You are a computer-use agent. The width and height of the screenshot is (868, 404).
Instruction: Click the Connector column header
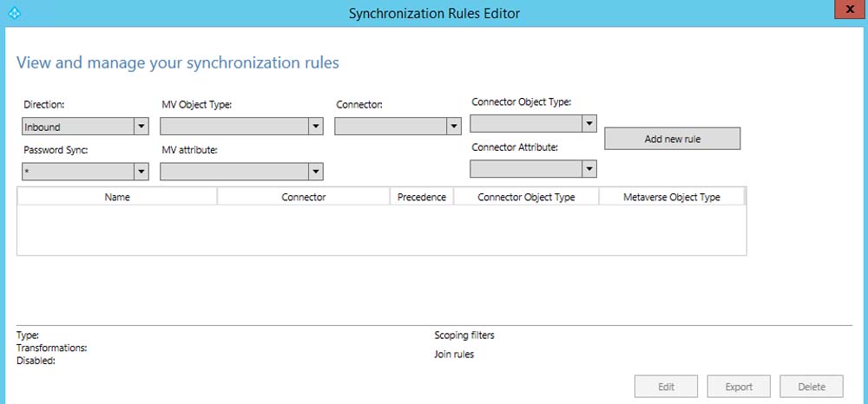pyautogui.click(x=304, y=197)
